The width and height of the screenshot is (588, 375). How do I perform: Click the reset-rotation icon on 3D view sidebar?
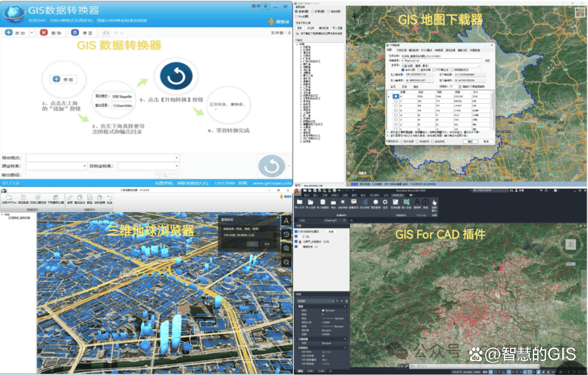(x=286, y=234)
